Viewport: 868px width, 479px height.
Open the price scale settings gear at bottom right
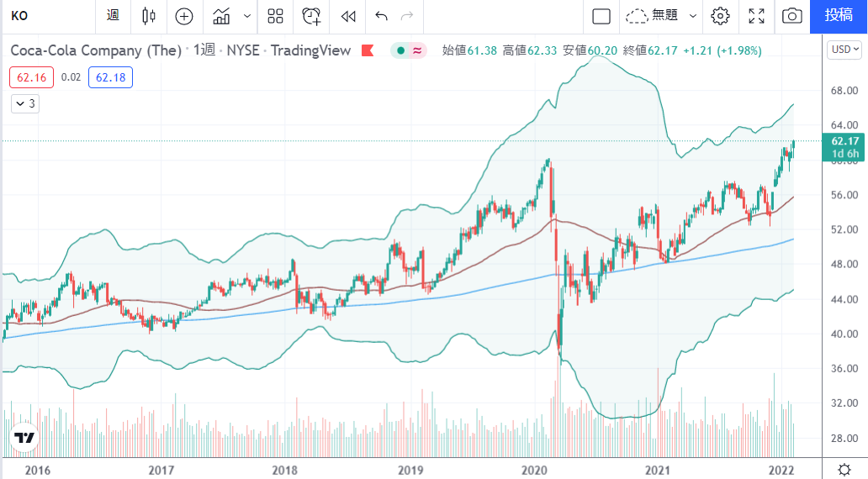coord(844,470)
